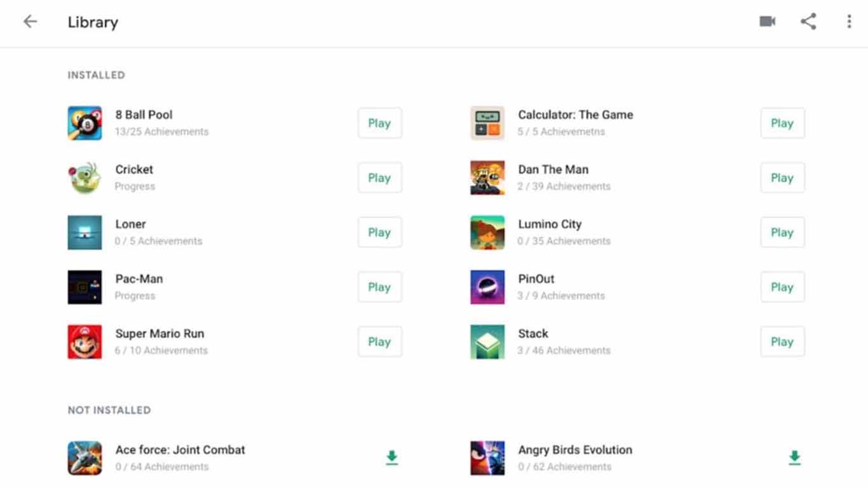Select the 8 Ball Pool game icon

(85, 123)
